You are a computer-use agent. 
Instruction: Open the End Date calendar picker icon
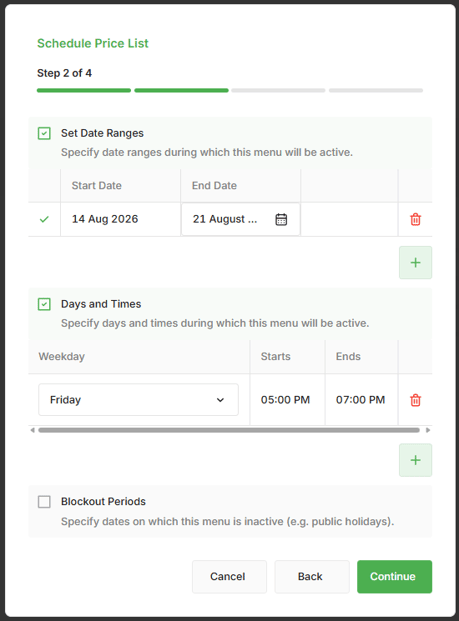(x=281, y=219)
